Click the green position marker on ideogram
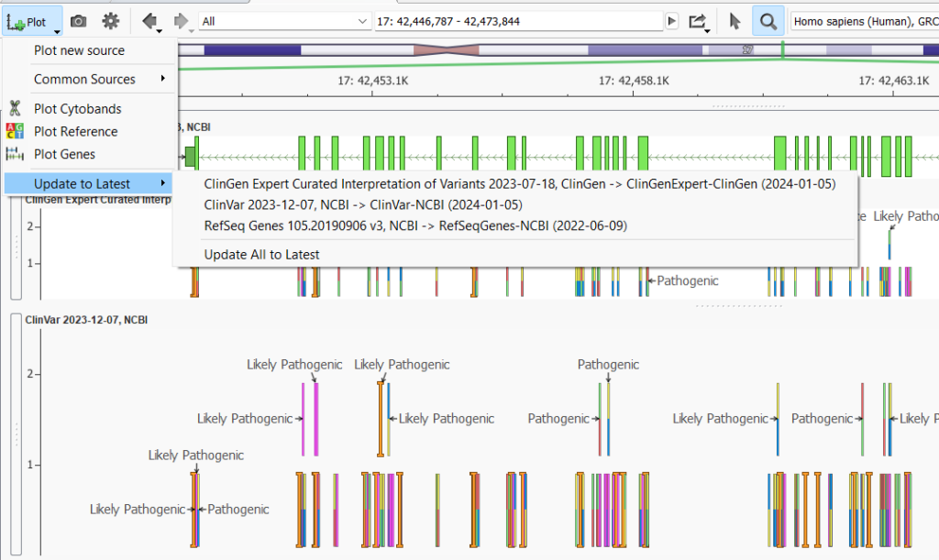Screen dimensions: 939x560 [x=783, y=50]
